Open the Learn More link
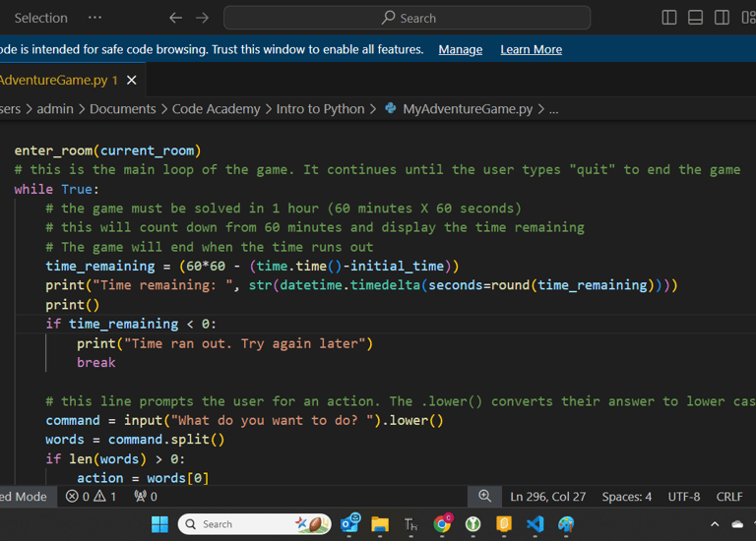Viewport: 756px width, 541px height. (531, 49)
